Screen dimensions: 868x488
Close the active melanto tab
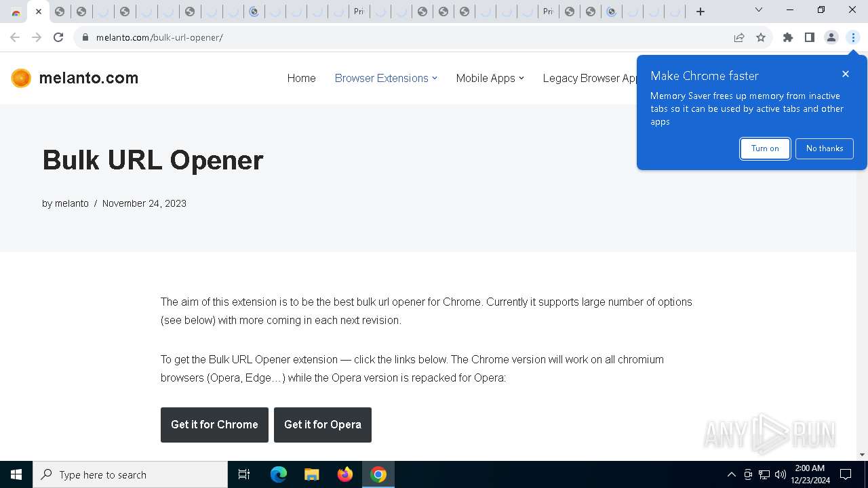[x=38, y=12]
